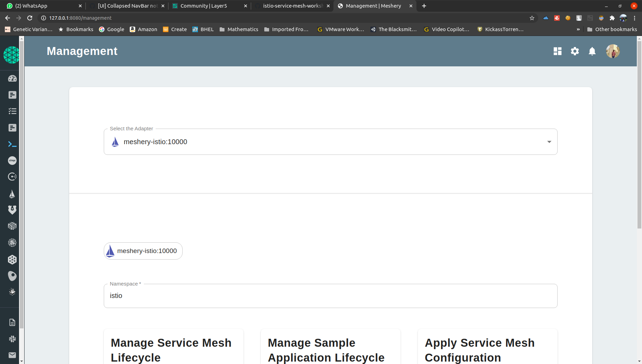642x364 pixels.
Task: Switch to the Collapsed NavBar issue tab
Action: [x=127, y=6]
